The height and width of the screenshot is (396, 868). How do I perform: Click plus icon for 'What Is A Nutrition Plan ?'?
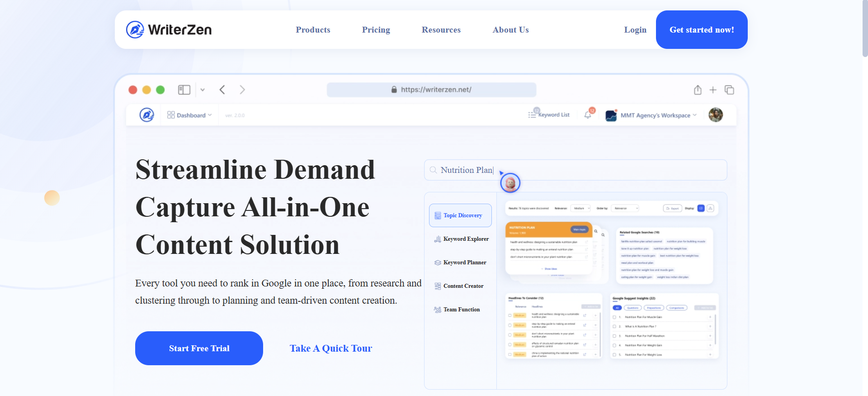[x=710, y=326]
